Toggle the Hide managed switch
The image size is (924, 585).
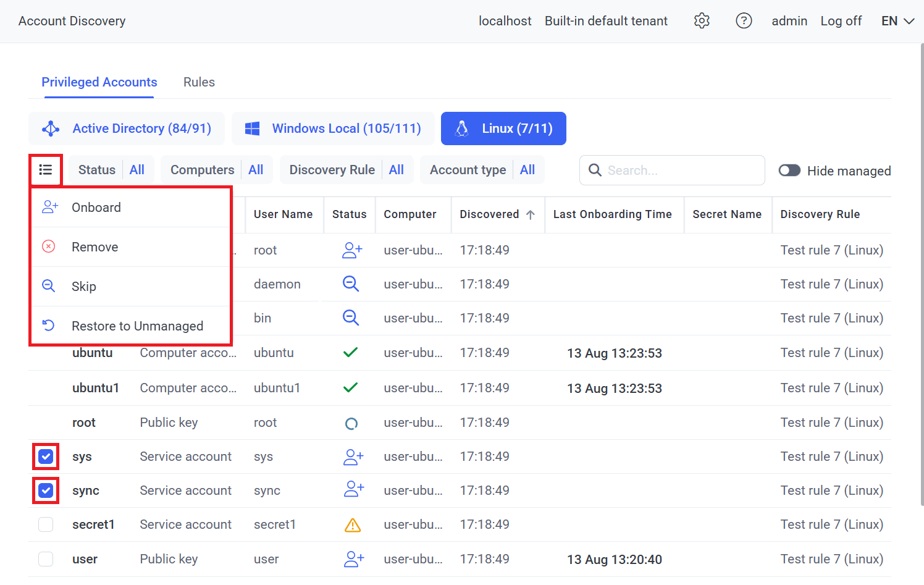[789, 170]
